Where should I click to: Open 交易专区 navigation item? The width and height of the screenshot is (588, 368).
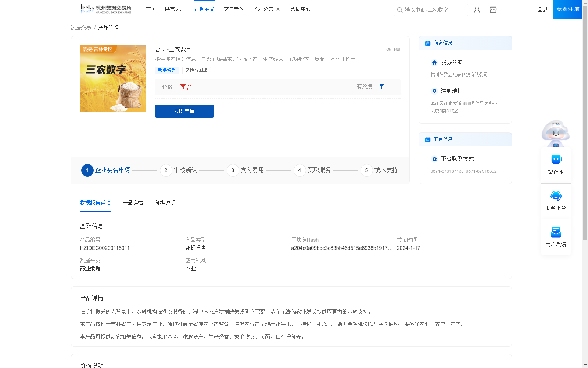pyautogui.click(x=234, y=9)
